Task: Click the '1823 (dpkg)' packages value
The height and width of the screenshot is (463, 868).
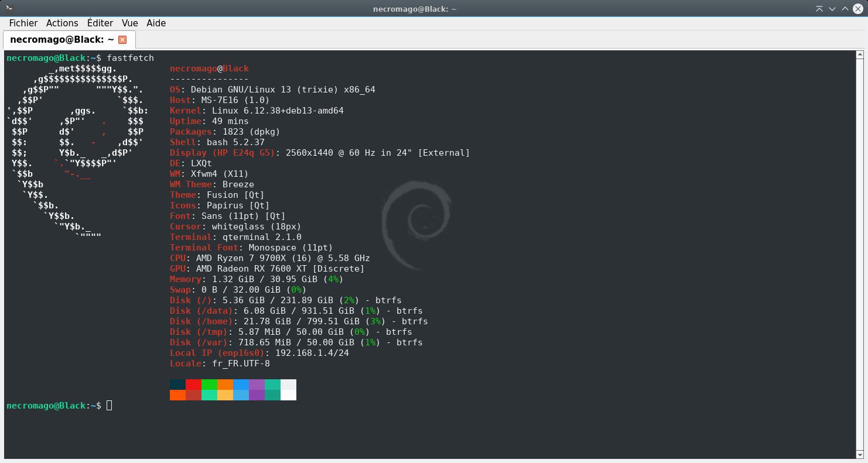Action: pos(251,132)
